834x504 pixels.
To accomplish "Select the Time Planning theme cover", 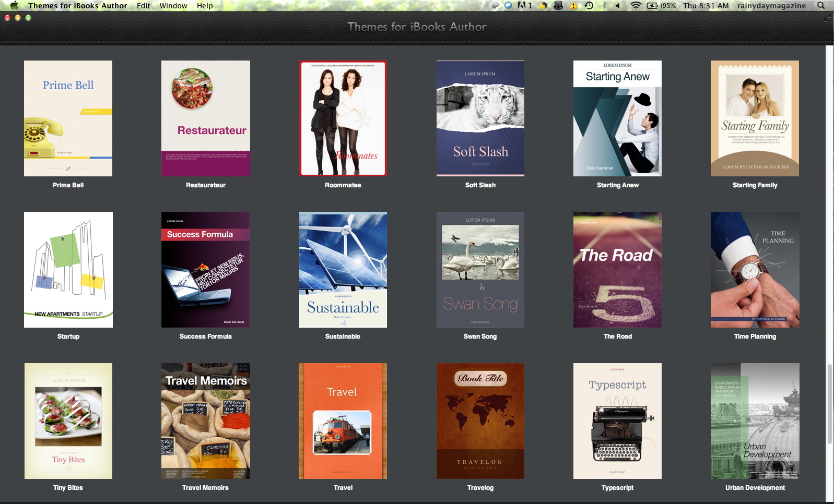I will (x=755, y=270).
